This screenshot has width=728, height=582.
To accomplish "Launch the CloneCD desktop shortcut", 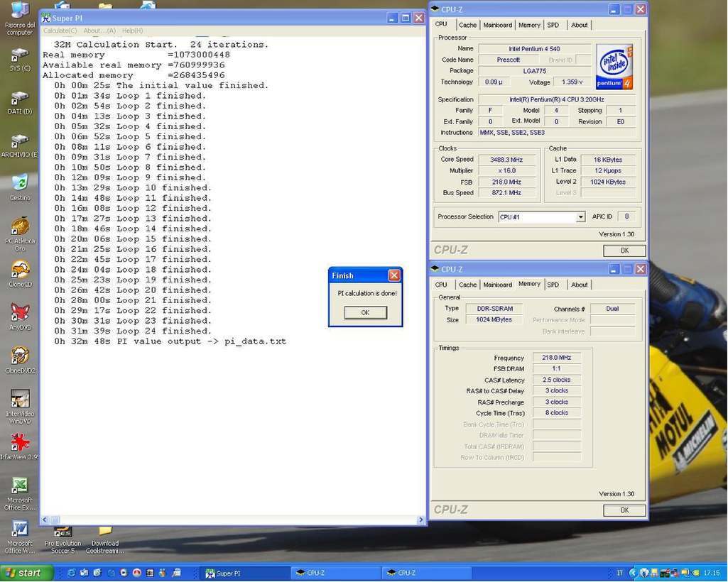I will pos(19,270).
